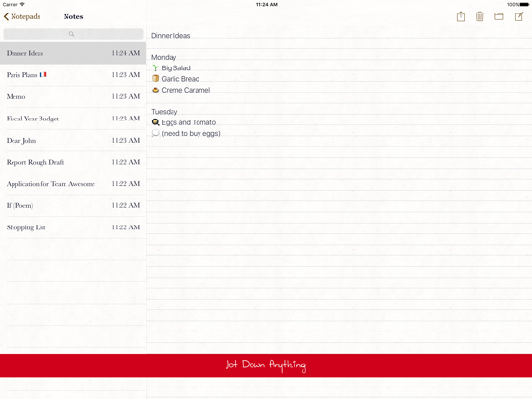This screenshot has width=532, height=399.
Task: Click the Tuesday heading in note
Action: (165, 111)
